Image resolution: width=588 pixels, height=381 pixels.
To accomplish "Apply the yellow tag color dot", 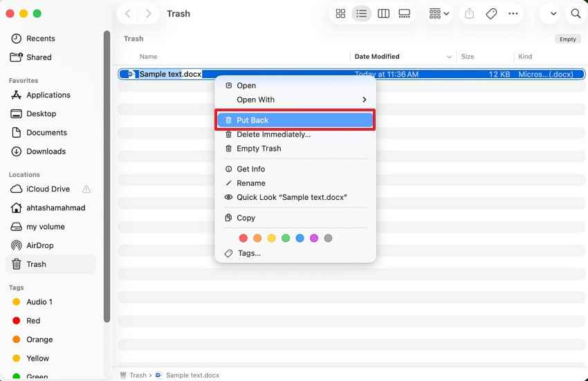I will (x=271, y=238).
